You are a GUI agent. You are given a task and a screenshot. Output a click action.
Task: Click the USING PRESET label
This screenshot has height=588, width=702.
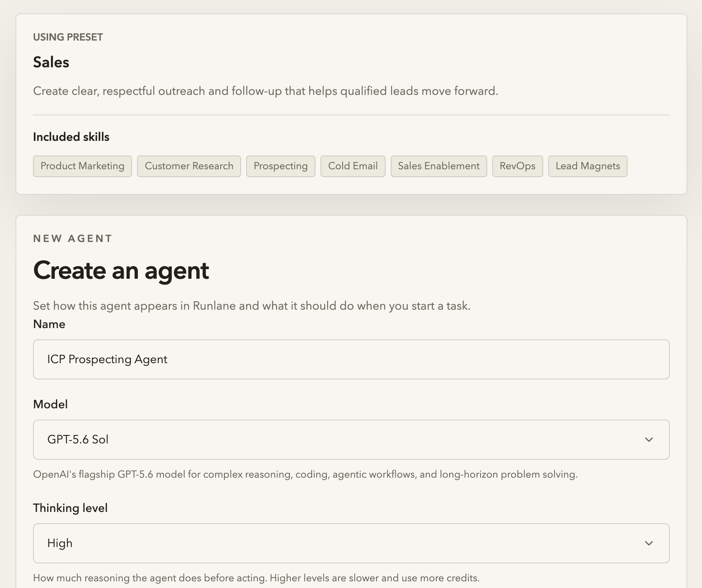click(x=68, y=37)
